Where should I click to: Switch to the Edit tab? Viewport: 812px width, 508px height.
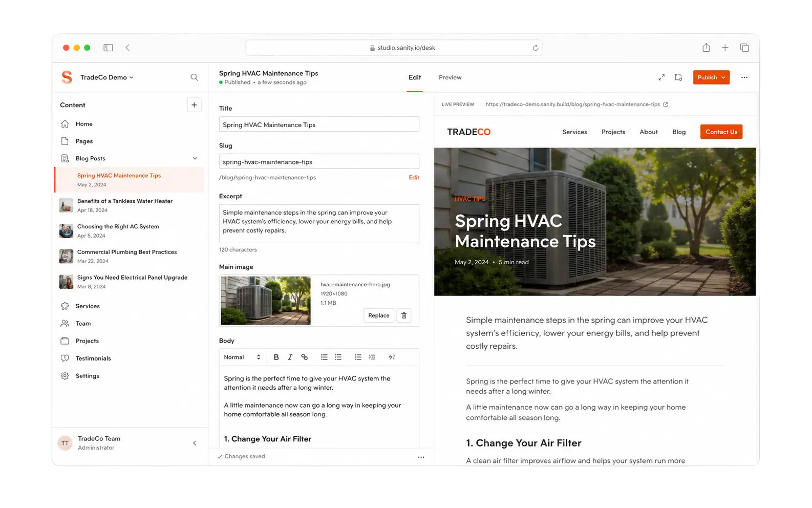(x=415, y=77)
